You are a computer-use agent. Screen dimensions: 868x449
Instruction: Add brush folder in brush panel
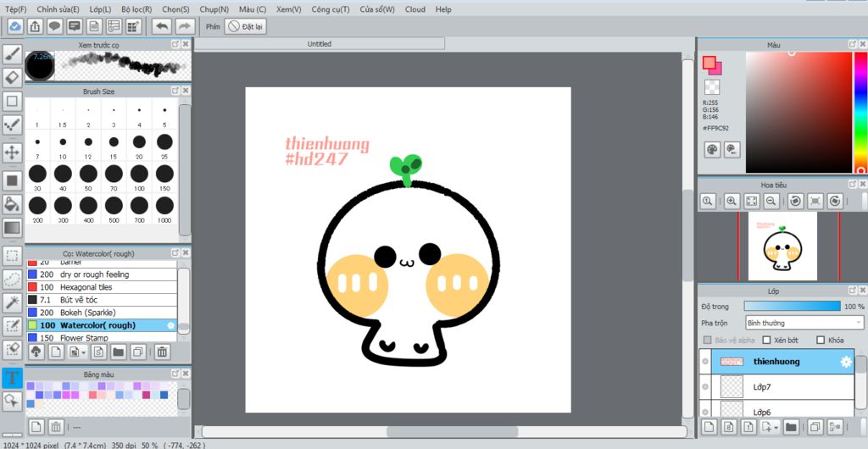pos(117,351)
